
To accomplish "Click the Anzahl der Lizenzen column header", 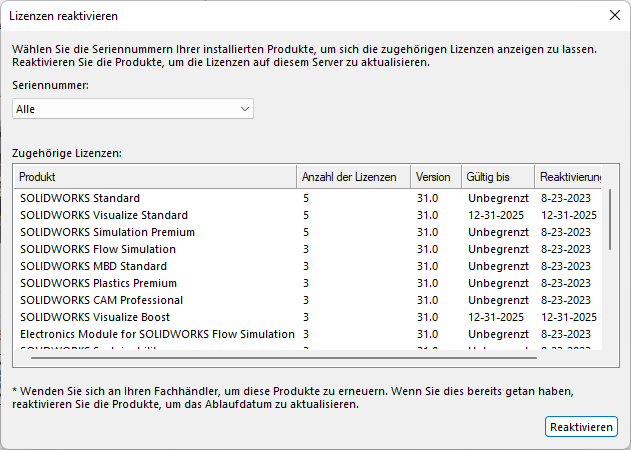I will [353, 177].
